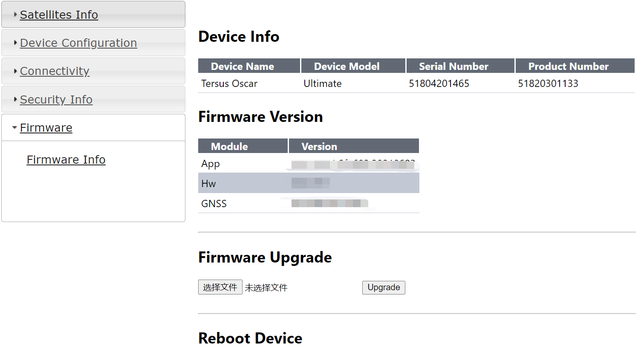Expand the Security Info arrow
This screenshot has width=644, height=355.
pos(15,99)
